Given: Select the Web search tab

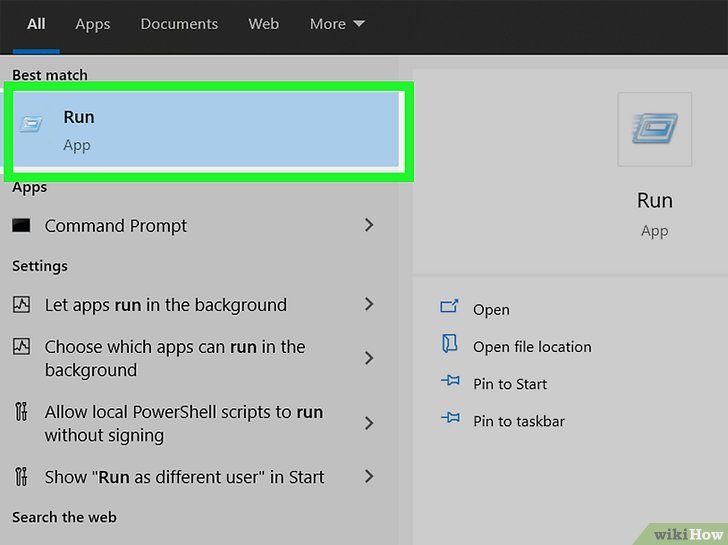Looking at the screenshot, I should 263,24.
